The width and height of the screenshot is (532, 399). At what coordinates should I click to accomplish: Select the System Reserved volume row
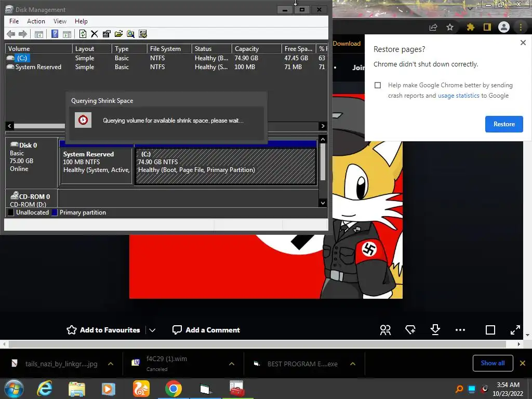[x=166, y=67]
